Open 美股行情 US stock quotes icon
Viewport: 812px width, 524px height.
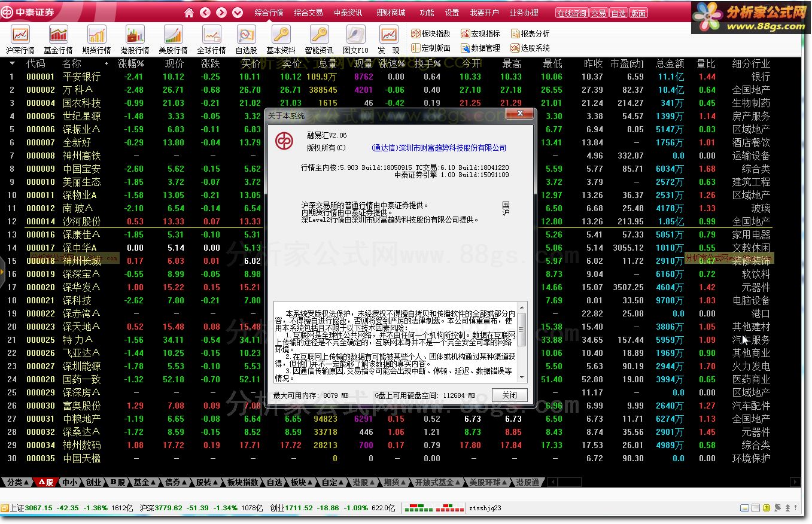173,40
